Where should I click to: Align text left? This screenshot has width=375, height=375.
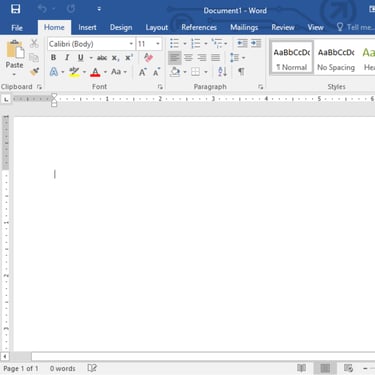[x=175, y=58]
